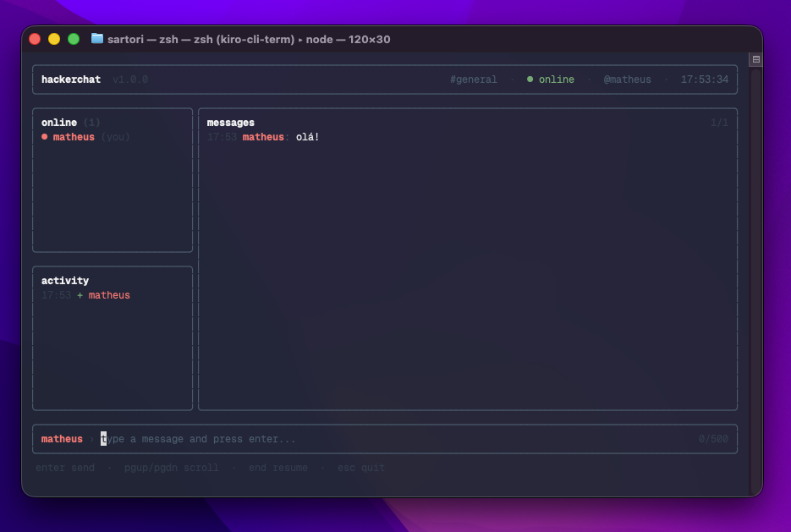Click the clock reading '17:53:34'
Image resolution: width=791 pixels, height=532 pixels.
click(704, 80)
